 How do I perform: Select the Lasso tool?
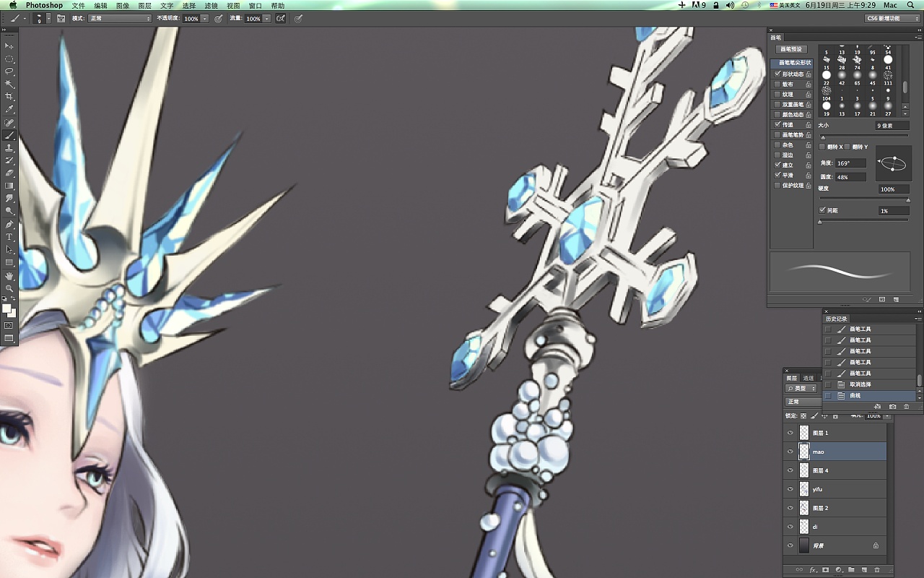coord(9,72)
